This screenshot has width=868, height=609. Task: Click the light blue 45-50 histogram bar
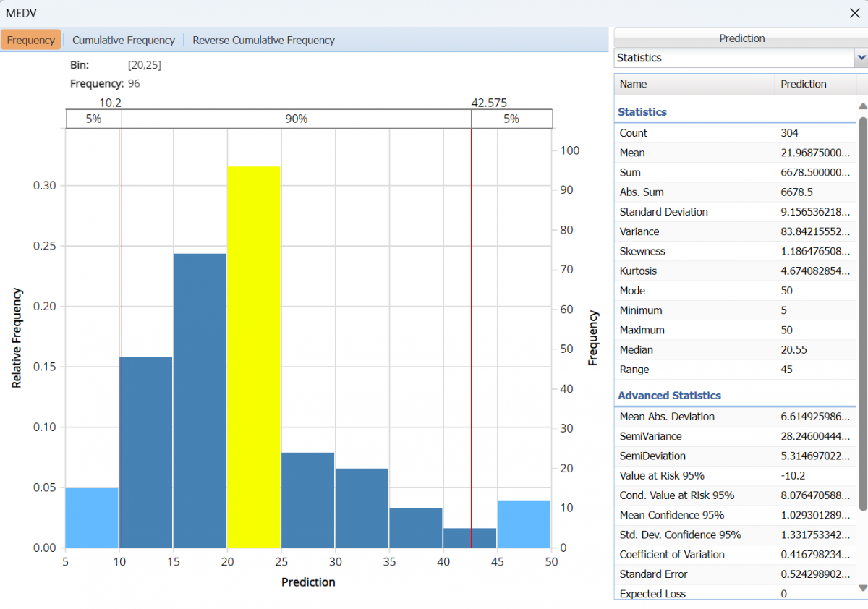click(524, 524)
